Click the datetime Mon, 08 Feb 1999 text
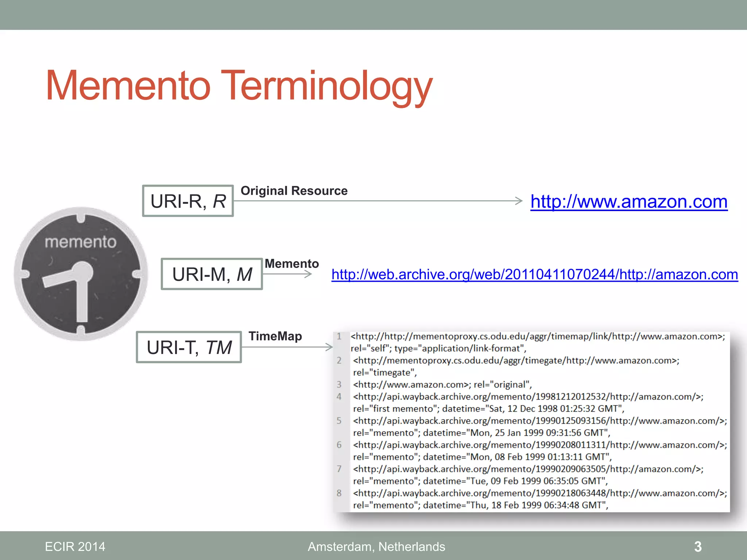Viewport: 747px width, 560px height. pos(482,456)
